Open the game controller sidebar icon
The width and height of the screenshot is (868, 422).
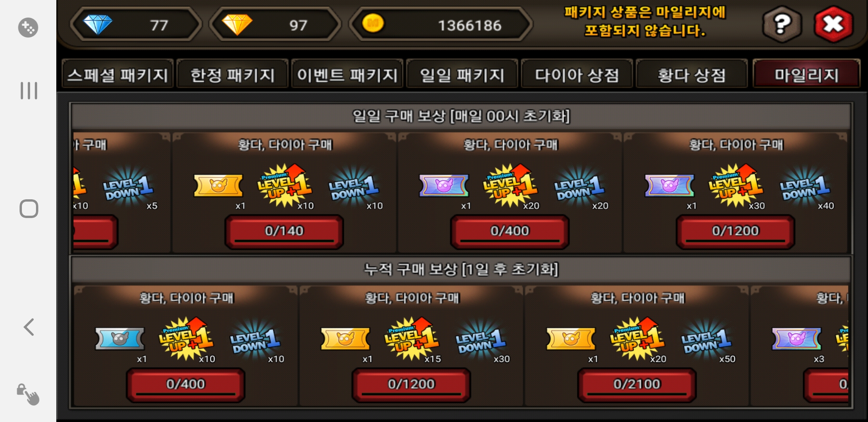pyautogui.click(x=28, y=27)
